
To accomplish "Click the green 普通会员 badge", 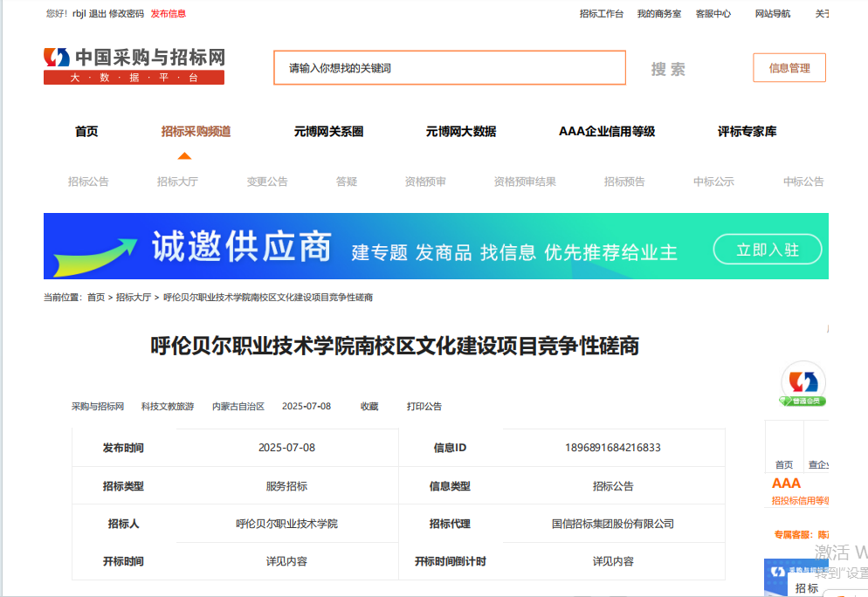I will (x=803, y=401).
